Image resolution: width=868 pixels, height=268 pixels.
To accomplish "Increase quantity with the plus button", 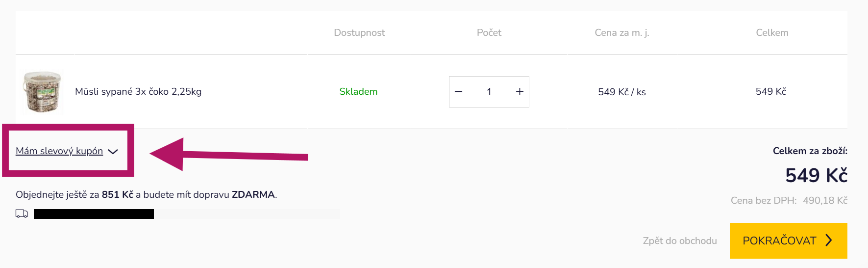I will point(520,92).
